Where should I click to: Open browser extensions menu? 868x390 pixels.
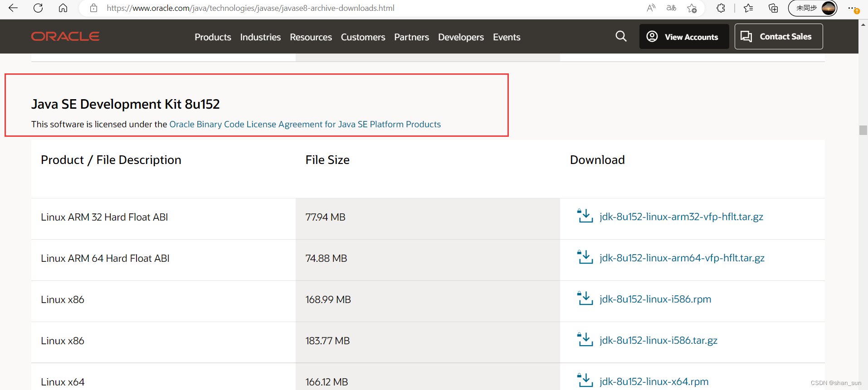721,8
